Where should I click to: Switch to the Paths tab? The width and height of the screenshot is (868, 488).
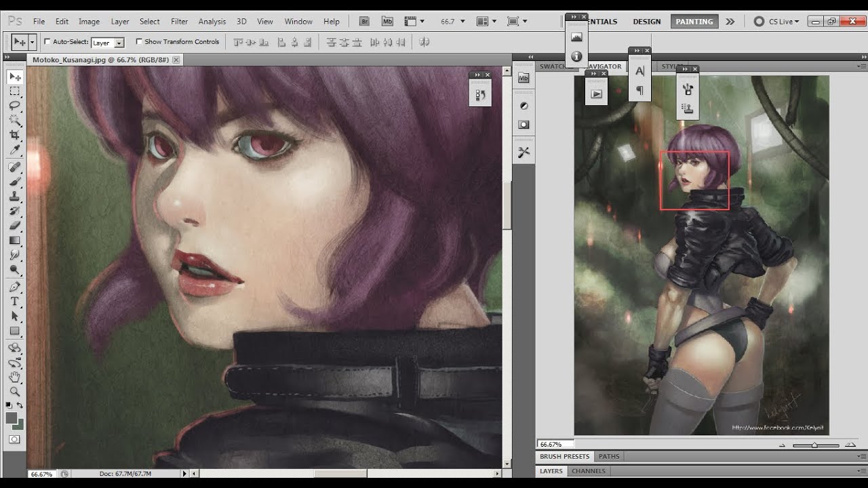(609, 456)
